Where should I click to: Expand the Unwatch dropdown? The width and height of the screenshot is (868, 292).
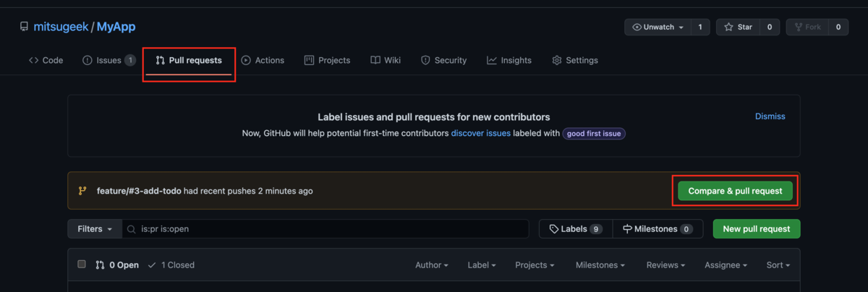pos(658,27)
